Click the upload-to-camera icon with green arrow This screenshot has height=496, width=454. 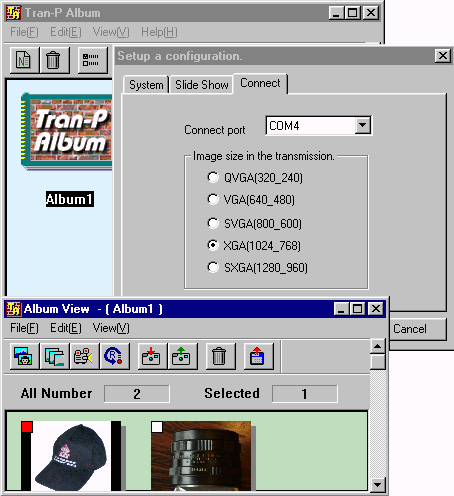[182, 356]
